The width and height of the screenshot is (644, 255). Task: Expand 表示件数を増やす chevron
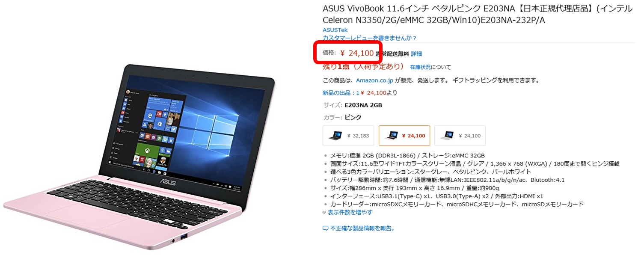pos(324,212)
